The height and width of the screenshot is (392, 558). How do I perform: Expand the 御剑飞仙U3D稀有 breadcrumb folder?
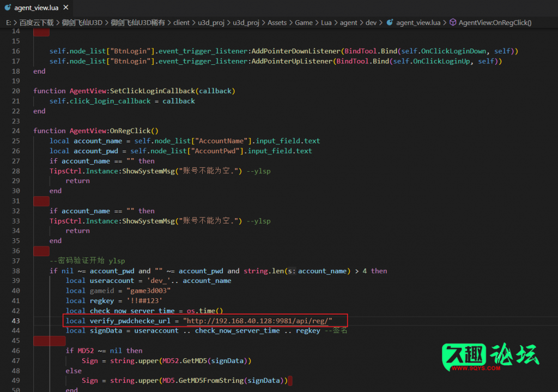tap(137, 23)
